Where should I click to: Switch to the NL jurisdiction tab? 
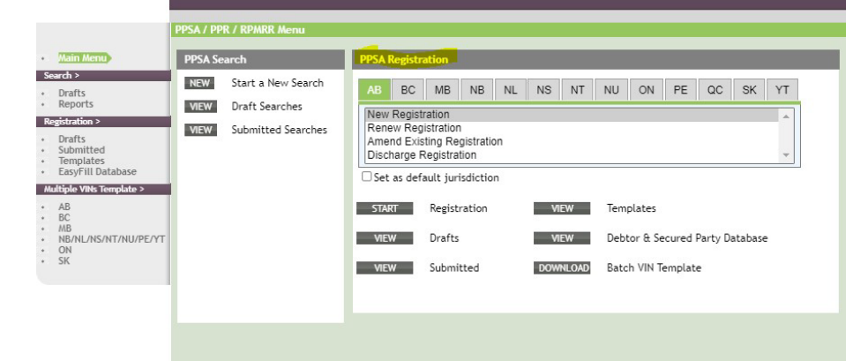point(511,90)
